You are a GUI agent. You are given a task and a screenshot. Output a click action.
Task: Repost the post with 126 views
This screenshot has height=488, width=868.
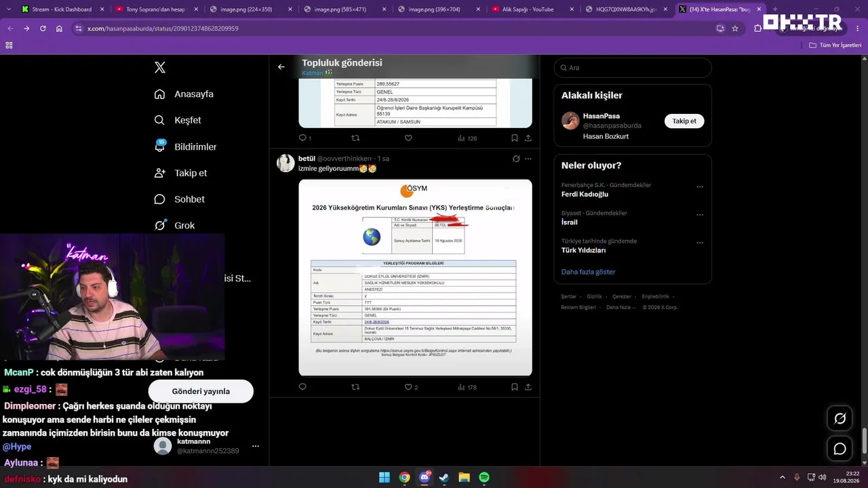click(x=355, y=138)
